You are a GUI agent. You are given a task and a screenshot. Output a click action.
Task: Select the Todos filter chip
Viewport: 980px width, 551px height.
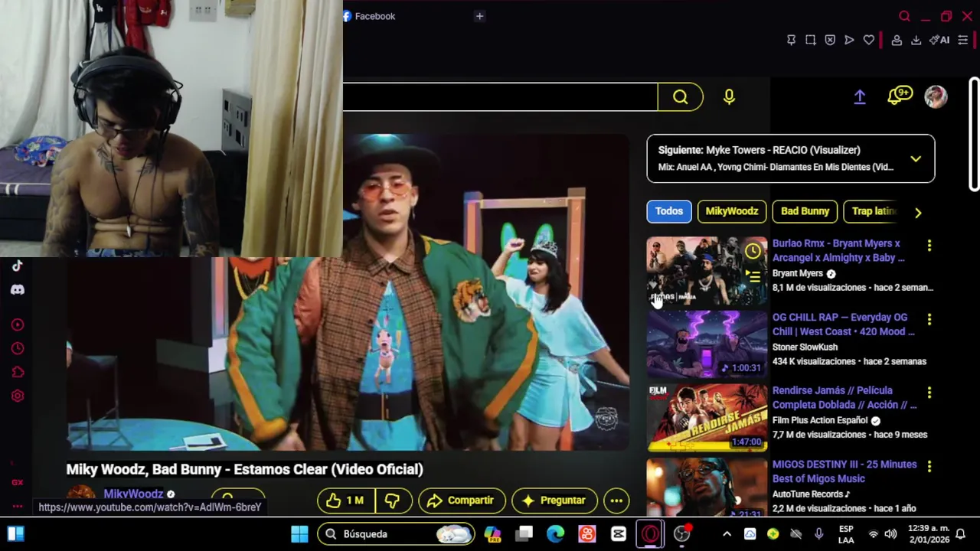coord(669,211)
